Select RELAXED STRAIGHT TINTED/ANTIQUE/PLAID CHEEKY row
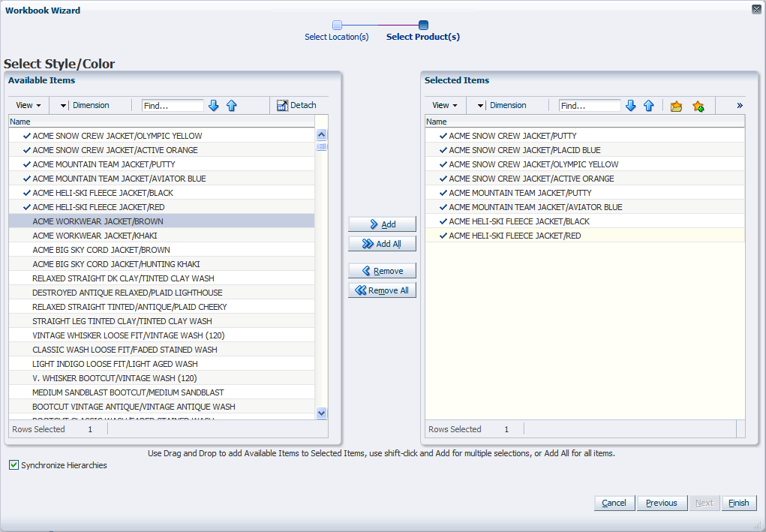Viewport: 766px width, 532px height. (x=162, y=307)
